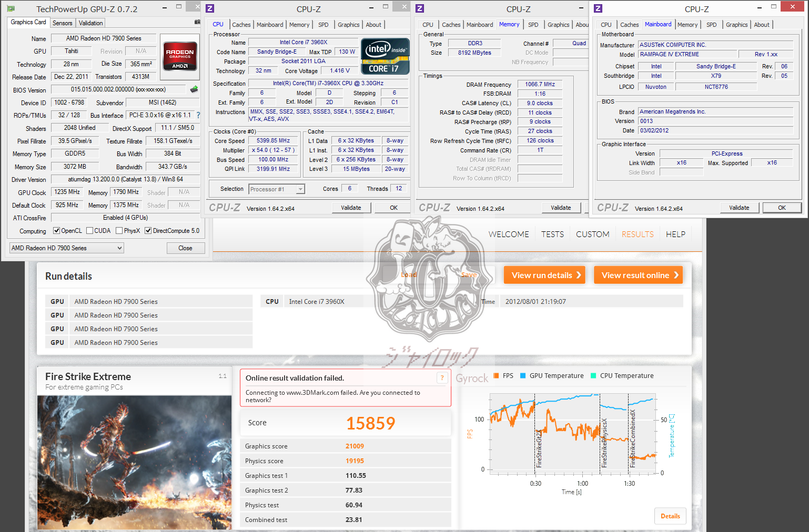This screenshot has width=809, height=532.
Task: Click the Physics score value 19195
Action: click(x=355, y=461)
